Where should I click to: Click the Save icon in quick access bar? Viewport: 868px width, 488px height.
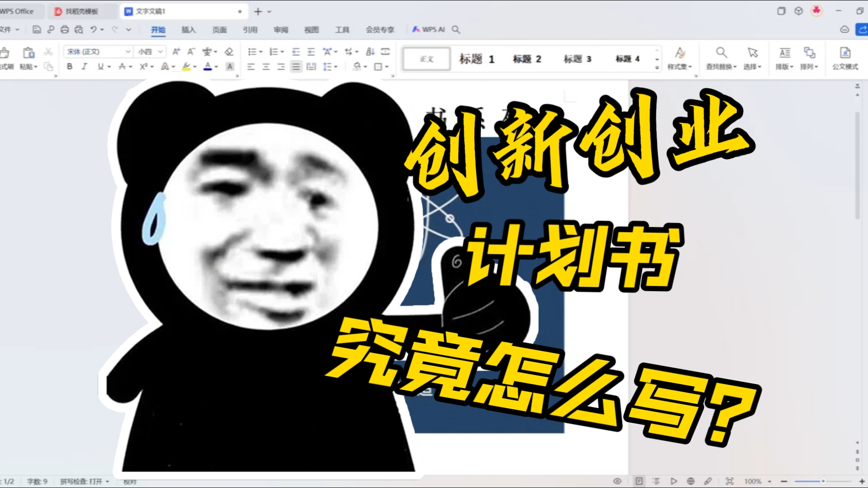(x=37, y=30)
